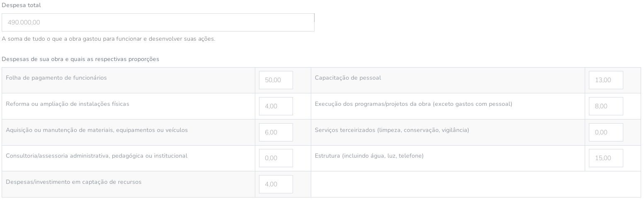Select the Reforma ou ampliação percentage input
The image size is (644, 200).
coord(276,106)
